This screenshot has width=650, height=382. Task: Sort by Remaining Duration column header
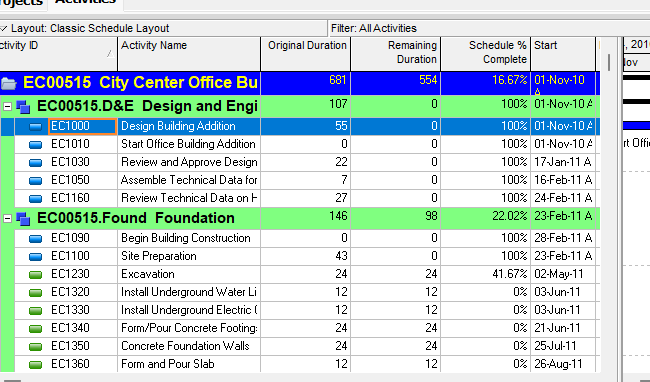396,53
